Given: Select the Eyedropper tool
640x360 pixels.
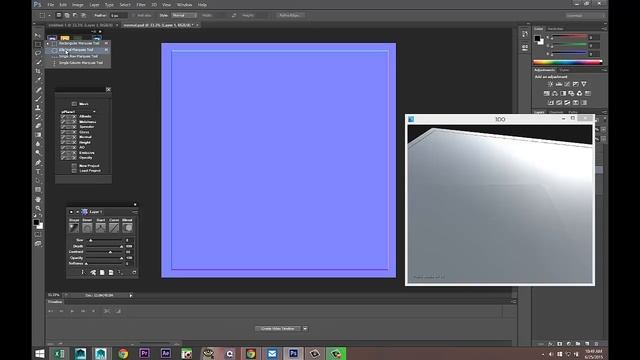Looking at the screenshot, I should point(38,80).
